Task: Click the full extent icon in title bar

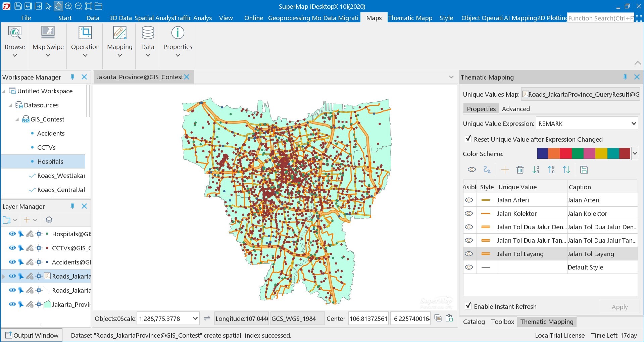Action: point(89,6)
